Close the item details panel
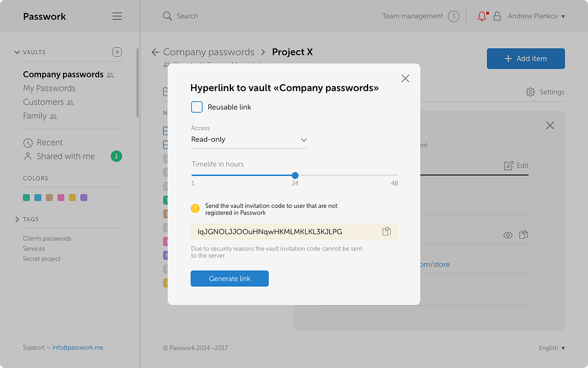 click(550, 125)
